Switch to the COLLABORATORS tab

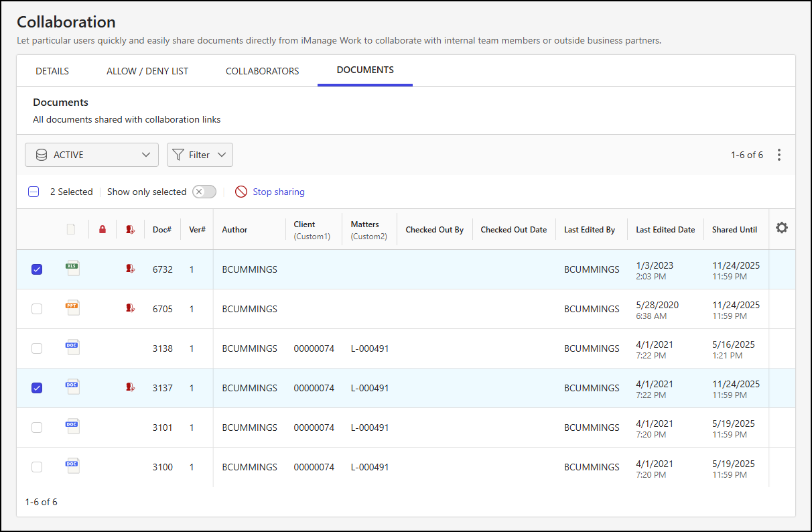262,71
